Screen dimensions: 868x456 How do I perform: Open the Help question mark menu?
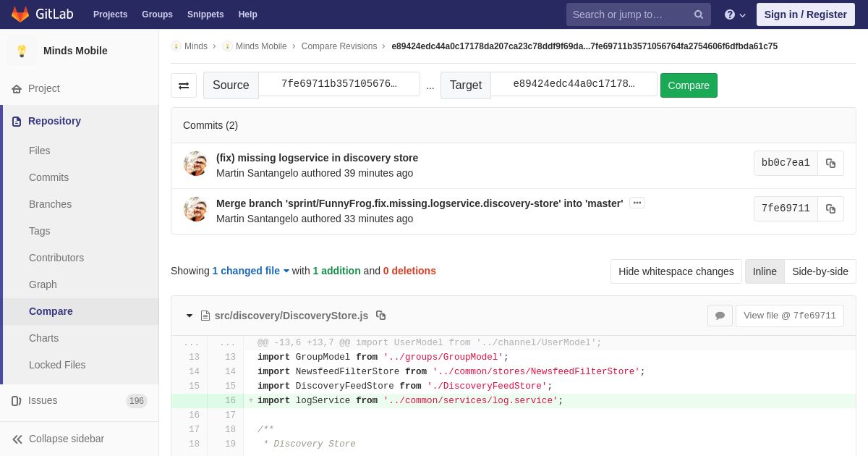tap(735, 14)
